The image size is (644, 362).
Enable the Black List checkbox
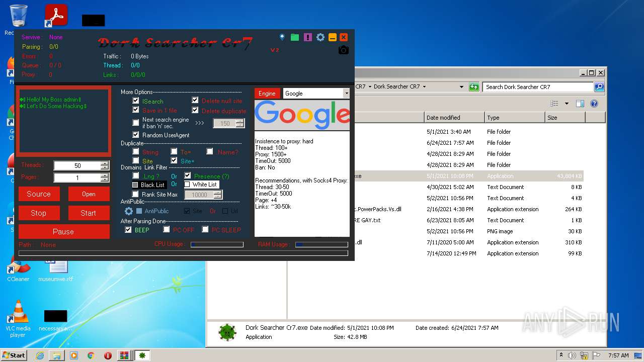(135, 185)
